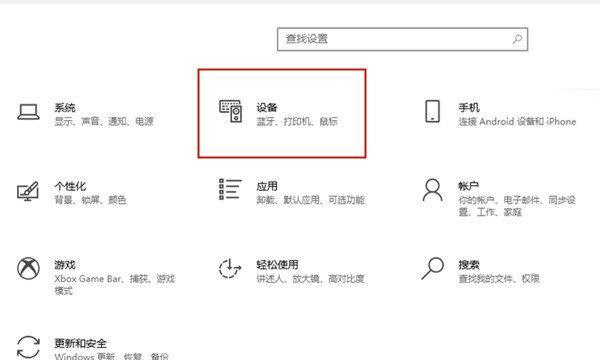Open the 系统 settings title

click(x=65, y=108)
